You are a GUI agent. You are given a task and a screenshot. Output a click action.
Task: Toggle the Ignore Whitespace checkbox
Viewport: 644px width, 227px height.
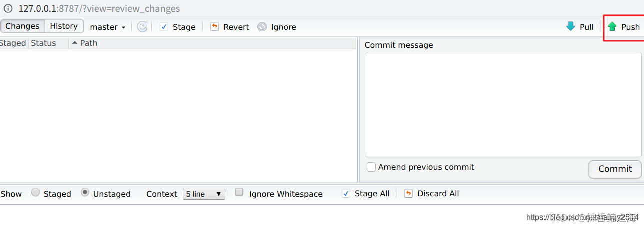tap(239, 192)
